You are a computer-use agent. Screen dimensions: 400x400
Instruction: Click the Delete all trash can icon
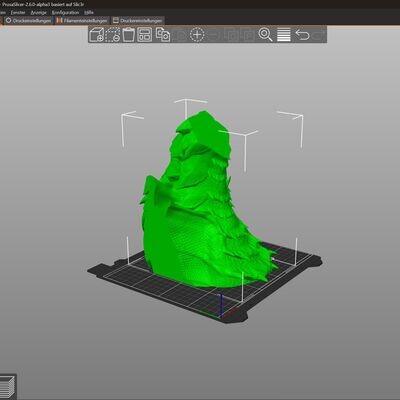(x=129, y=35)
